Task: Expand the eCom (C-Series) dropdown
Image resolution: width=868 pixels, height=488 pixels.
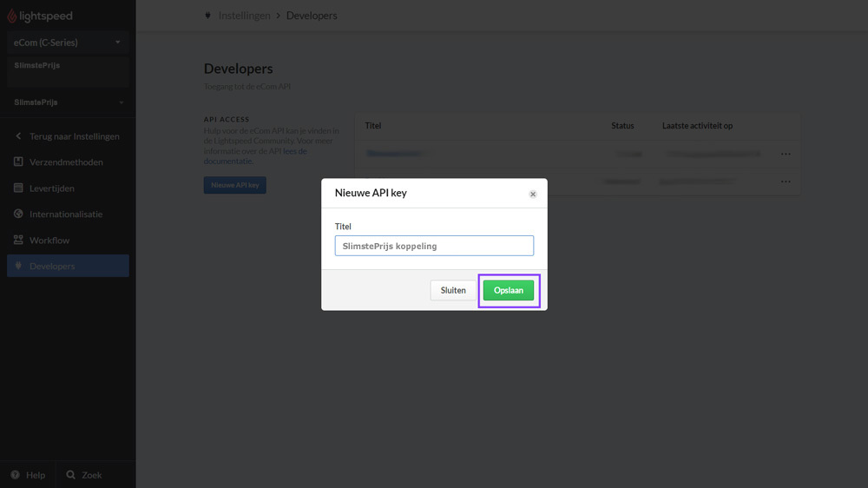Action: point(118,43)
